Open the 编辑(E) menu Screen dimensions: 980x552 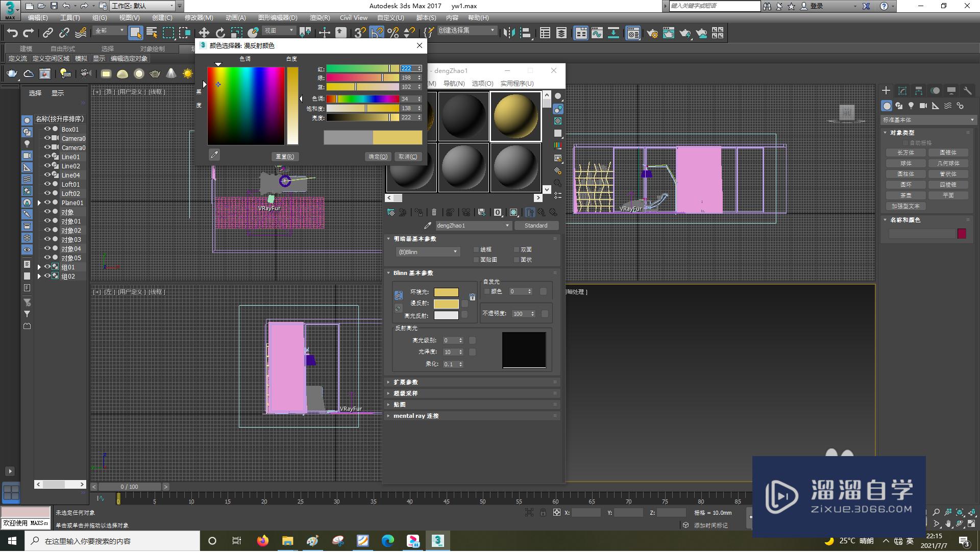pyautogui.click(x=38, y=18)
